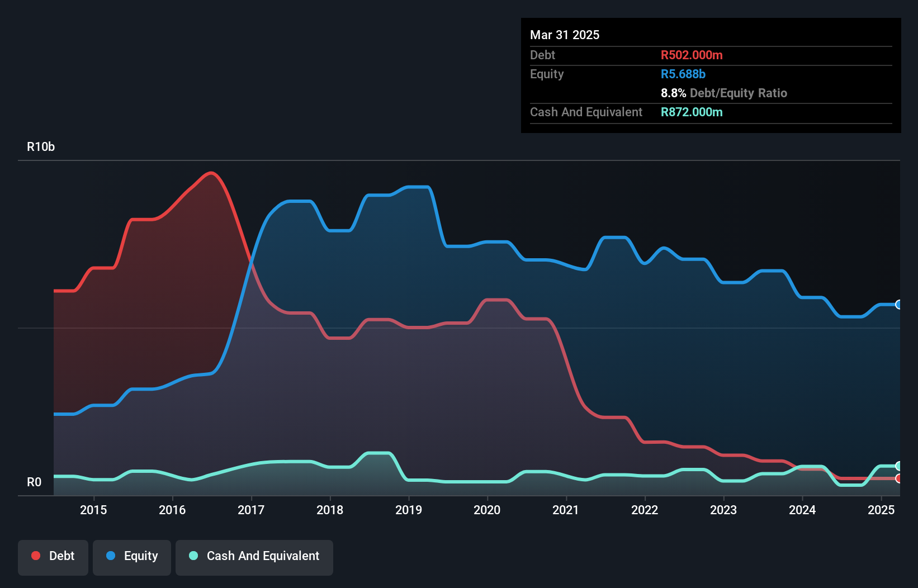Click the 2018 x-axis label

tap(330, 510)
